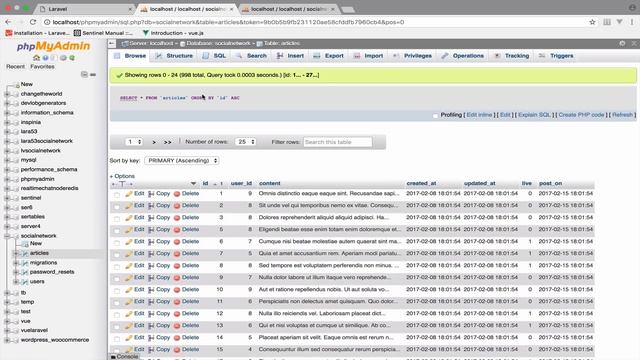Click the articles table icon in tree

pyautogui.click(x=25, y=253)
